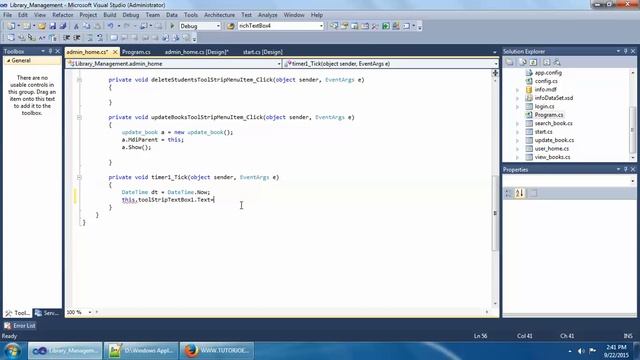Viewport: 640px width, 360px height.
Task: Click Show All Files in Solution Explorer
Action: [x=523, y=62]
